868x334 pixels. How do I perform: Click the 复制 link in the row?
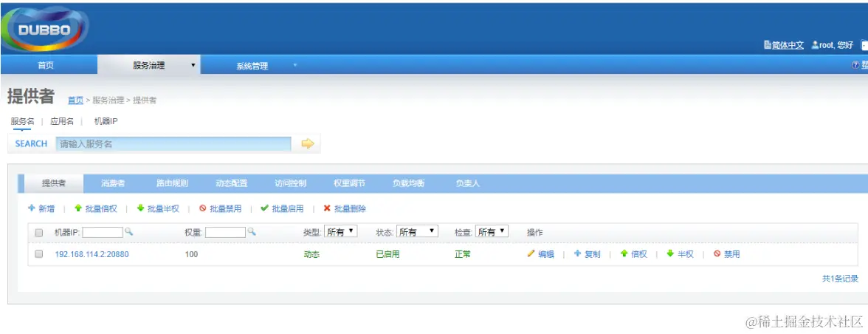pos(592,254)
